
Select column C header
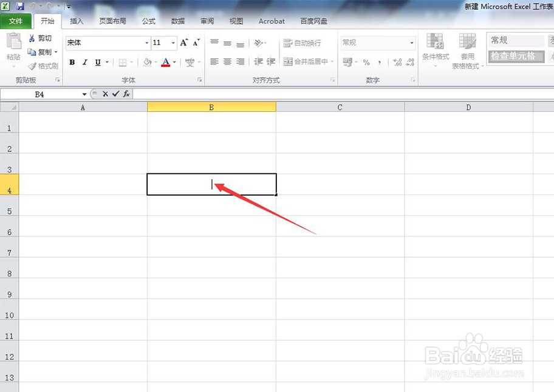[x=340, y=107]
